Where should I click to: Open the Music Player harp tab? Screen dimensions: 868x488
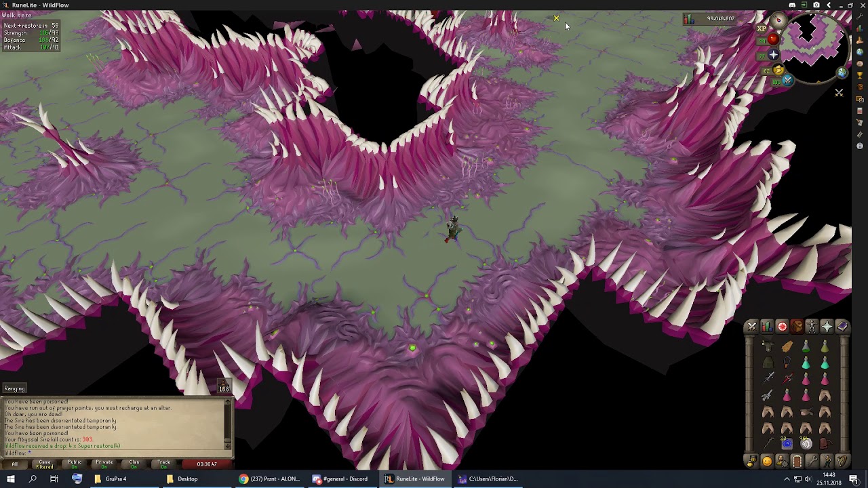842,461
